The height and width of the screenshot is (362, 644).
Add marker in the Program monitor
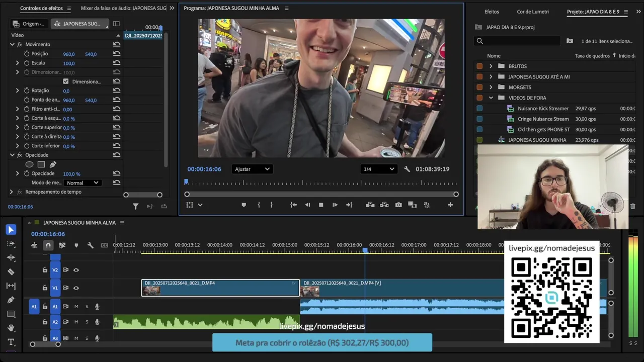(244, 205)
